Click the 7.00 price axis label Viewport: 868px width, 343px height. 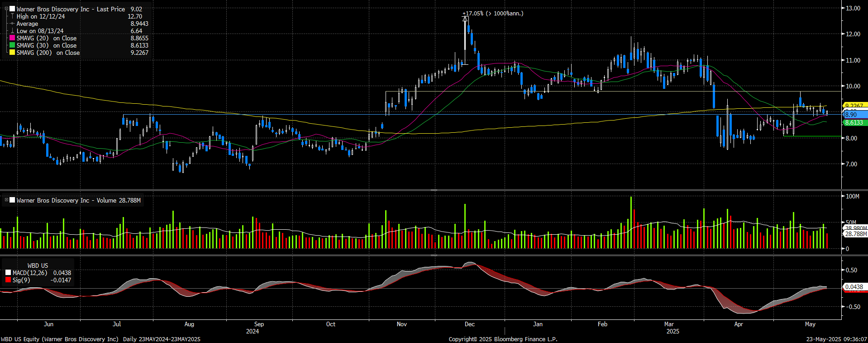tap(851, 164)
